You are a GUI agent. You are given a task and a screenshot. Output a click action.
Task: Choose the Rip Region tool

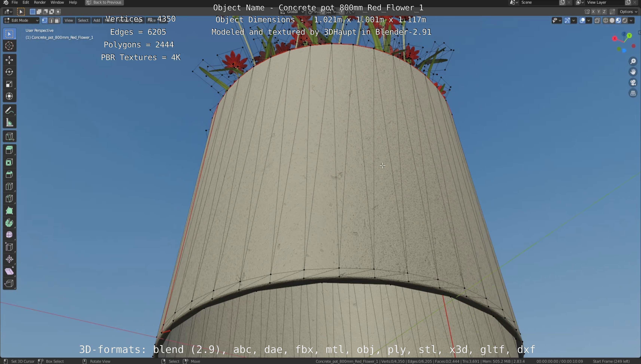[10, 284]
